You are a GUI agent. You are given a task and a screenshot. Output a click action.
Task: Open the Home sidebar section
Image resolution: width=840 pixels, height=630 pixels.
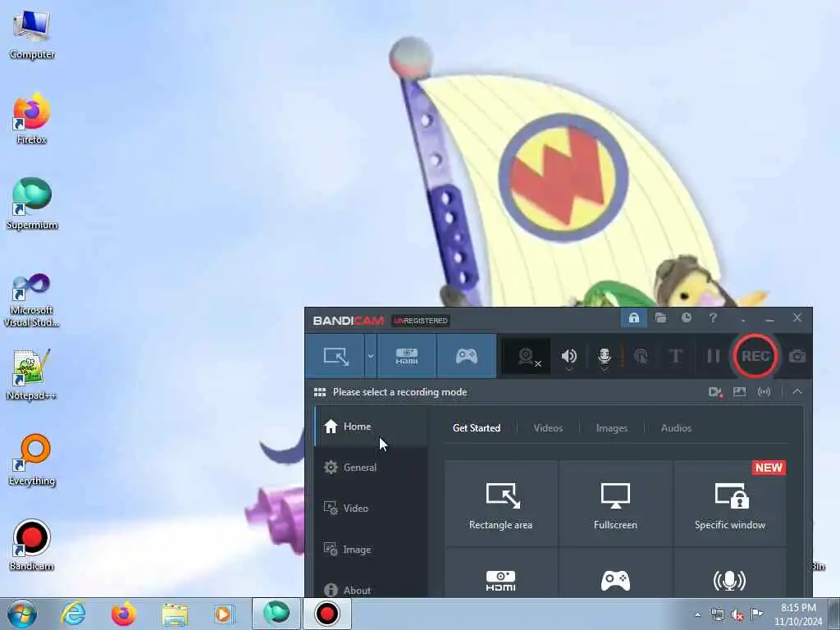(371, 427)
